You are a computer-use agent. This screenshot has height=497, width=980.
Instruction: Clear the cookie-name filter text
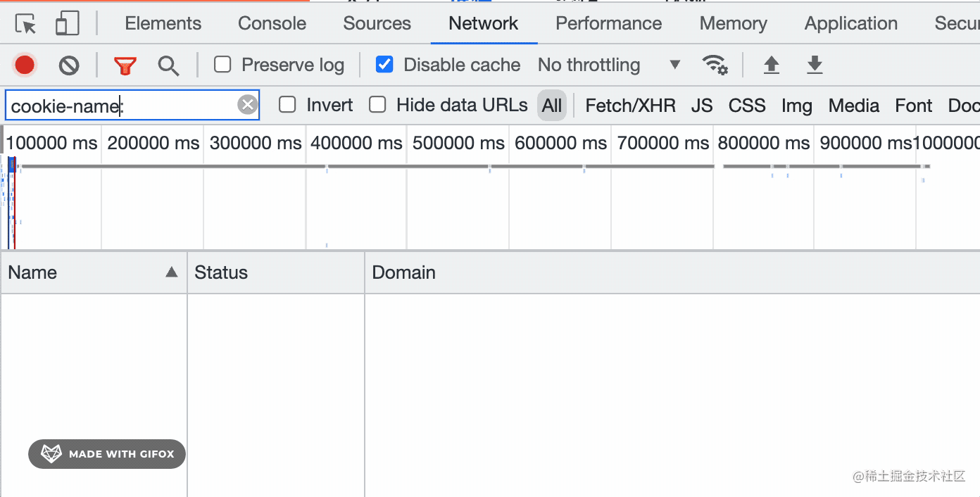click(247, 105)
